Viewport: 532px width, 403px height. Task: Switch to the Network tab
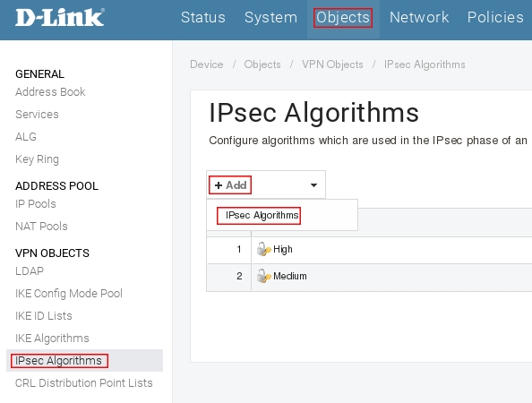pos(419,17)
